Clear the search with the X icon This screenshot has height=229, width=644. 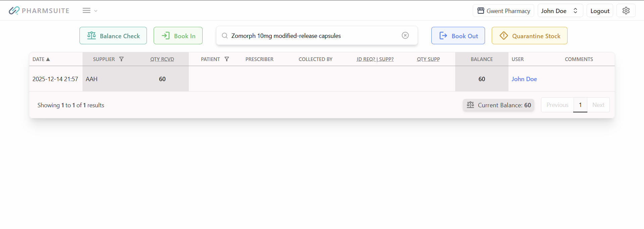[405, 36]
